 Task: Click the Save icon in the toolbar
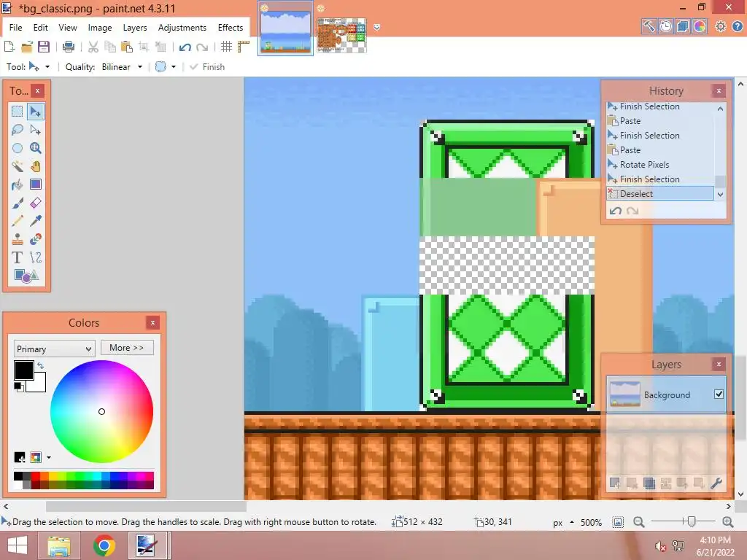44,47
